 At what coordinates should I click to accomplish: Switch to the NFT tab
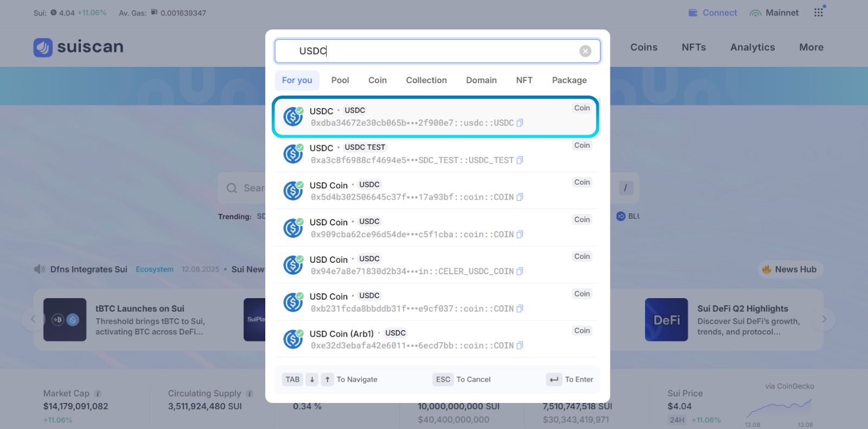pyautogui.click(x=524, y=80)
